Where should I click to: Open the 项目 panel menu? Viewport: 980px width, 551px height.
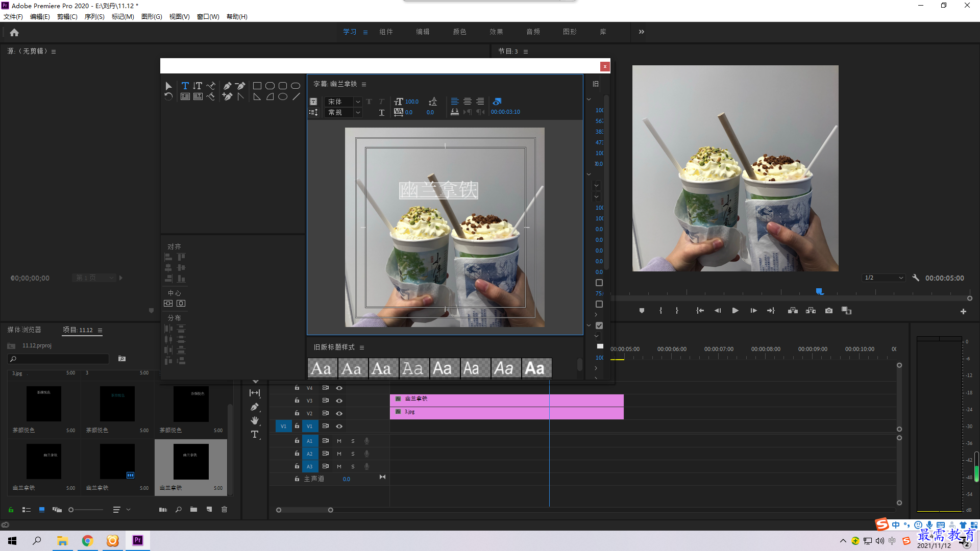[x=100, y=331]
